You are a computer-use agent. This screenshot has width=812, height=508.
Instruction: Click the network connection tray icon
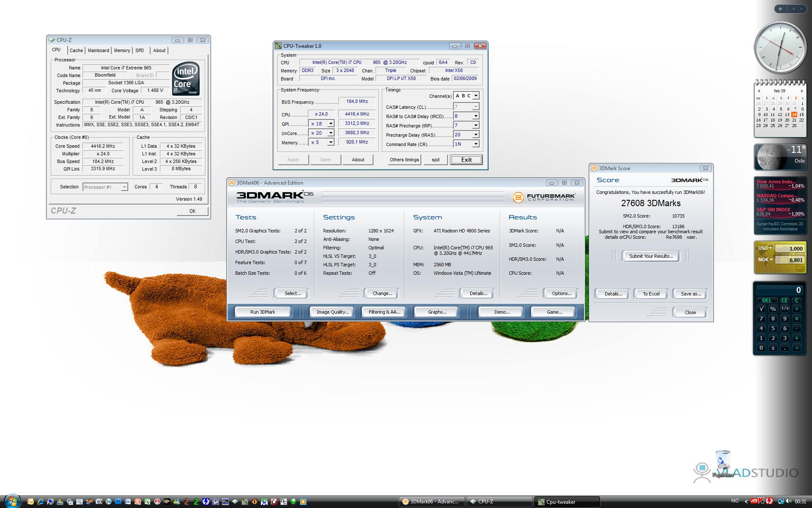[781, 501]
